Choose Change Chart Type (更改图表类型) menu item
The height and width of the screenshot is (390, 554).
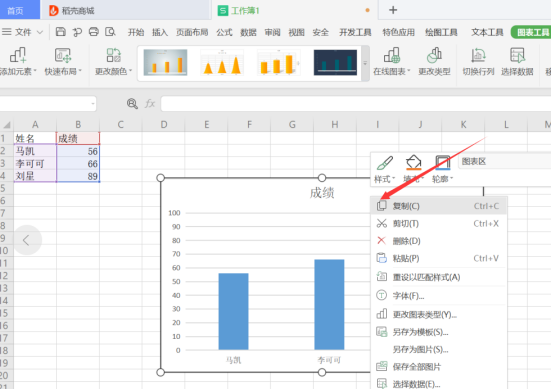[439, 314]
